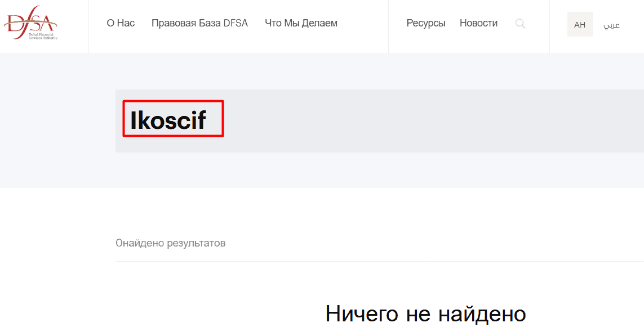
Task: Expand the Ресурсы navigation dropdown
Action: point(426,23)
